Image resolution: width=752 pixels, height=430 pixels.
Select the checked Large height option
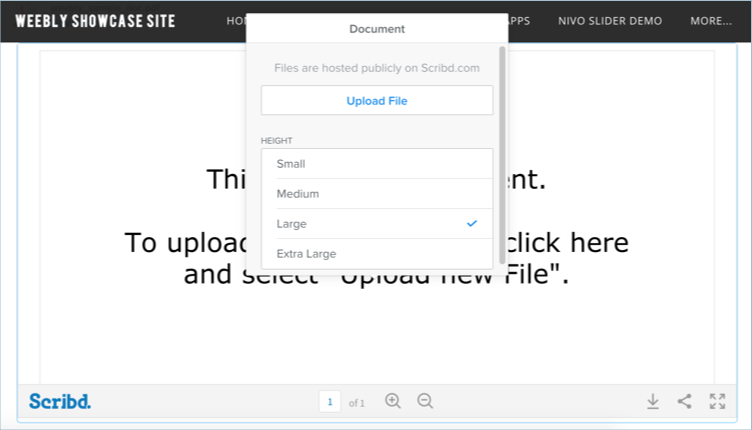pos(377,224)
